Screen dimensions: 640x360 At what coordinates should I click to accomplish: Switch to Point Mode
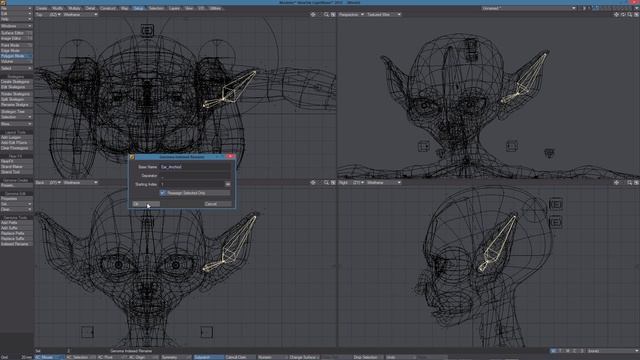(16, 45)
